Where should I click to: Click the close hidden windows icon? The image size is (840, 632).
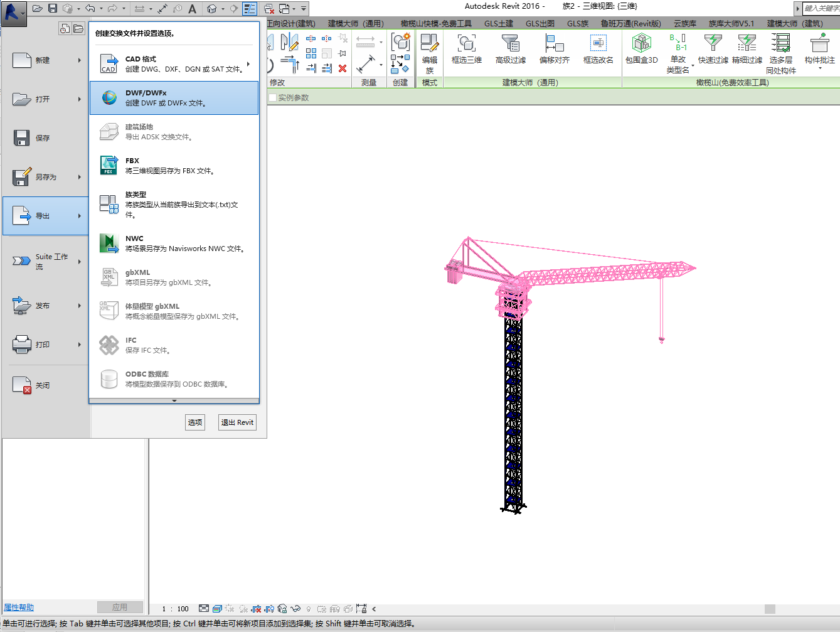click(268, 9)
